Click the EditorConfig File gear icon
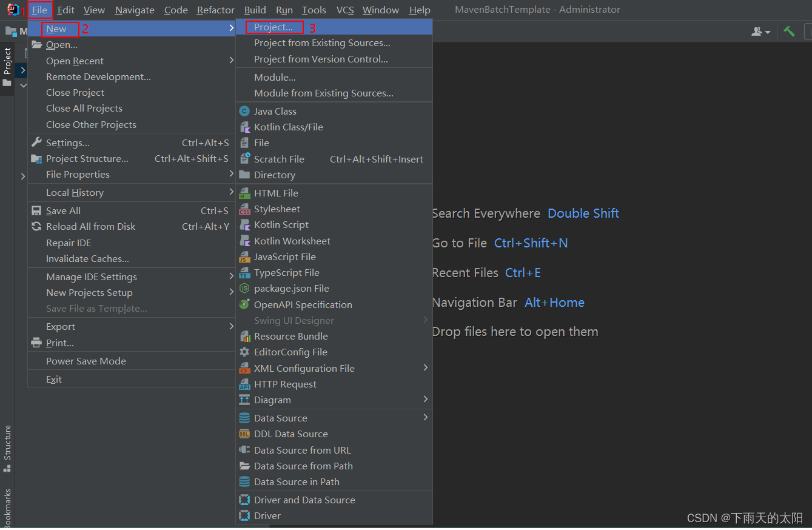This screenshot has height=530, width=812. (244, 352)
